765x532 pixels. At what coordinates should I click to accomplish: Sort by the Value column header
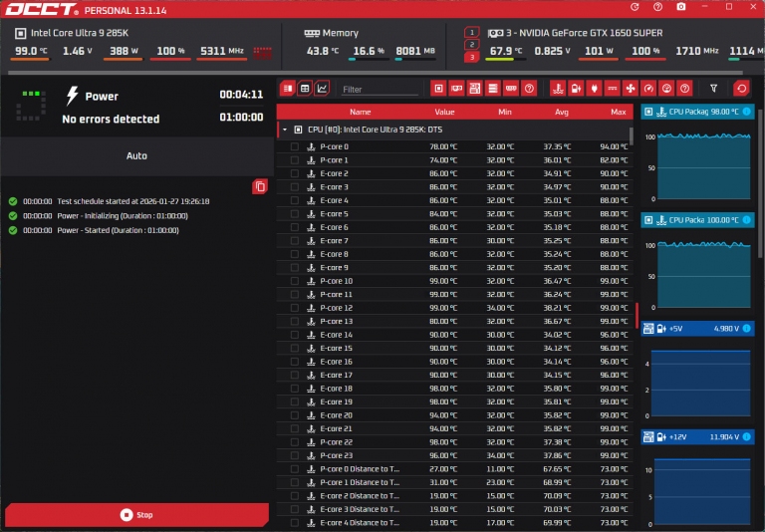[x=444, y=113]
